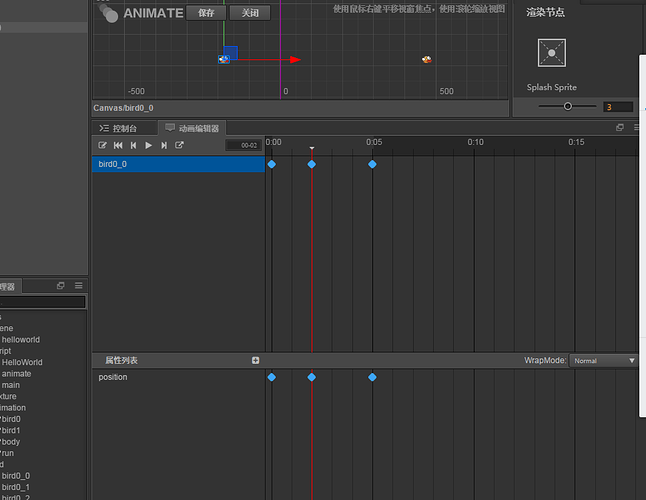Image resolution: width=646 pixels, height=500 pixels.
Task: Click the 保存 save button
Action: pos(206,13)
